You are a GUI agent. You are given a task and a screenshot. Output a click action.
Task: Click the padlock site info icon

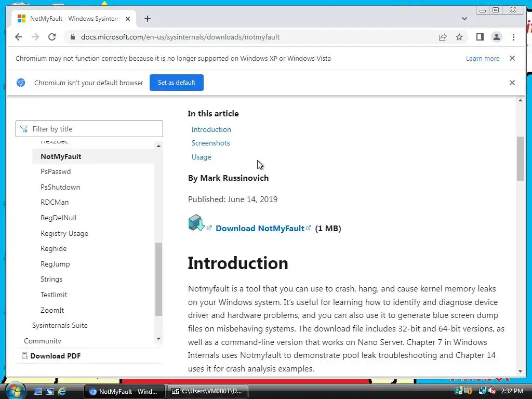(x=72, y=37)
